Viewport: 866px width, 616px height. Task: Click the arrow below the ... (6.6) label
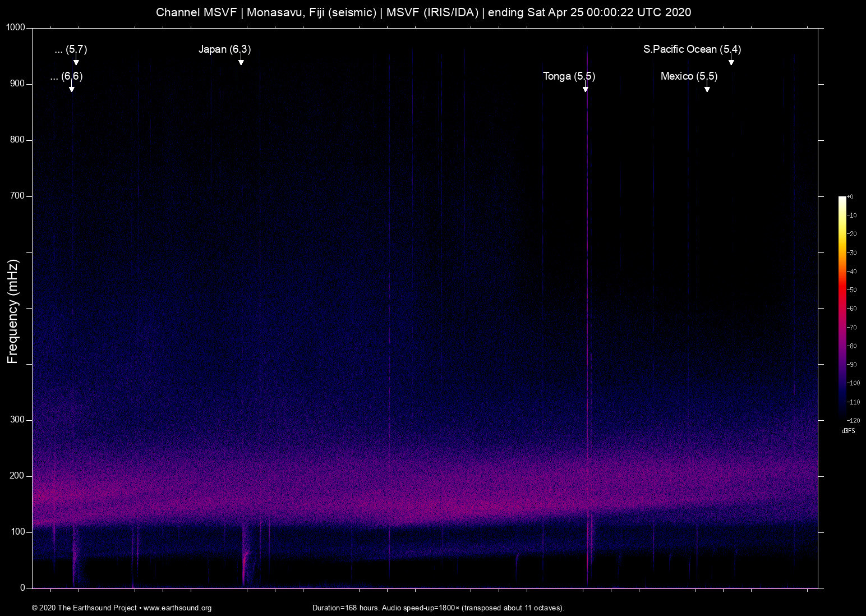pyautogui.click(x=71, y=88)
